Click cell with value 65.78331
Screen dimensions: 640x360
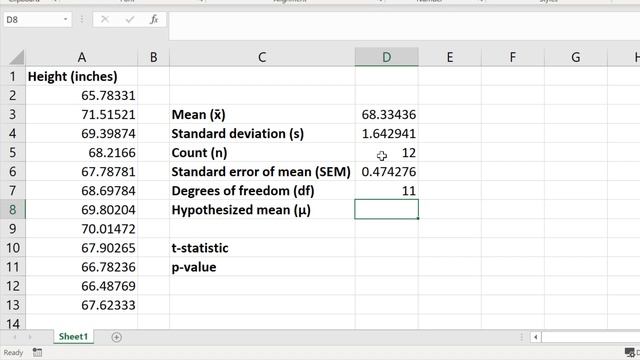coord(82,95)
